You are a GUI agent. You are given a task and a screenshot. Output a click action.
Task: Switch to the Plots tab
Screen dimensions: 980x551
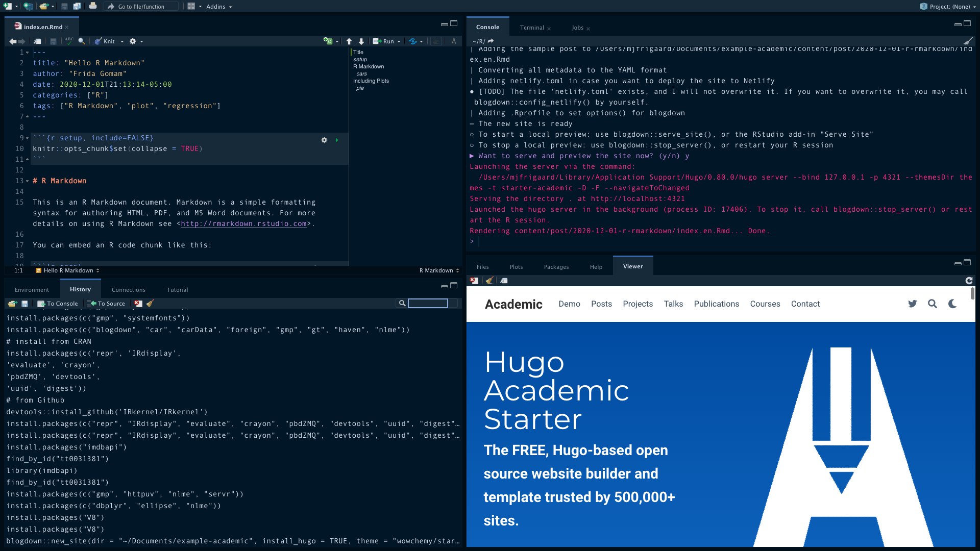tap(516, 267)
